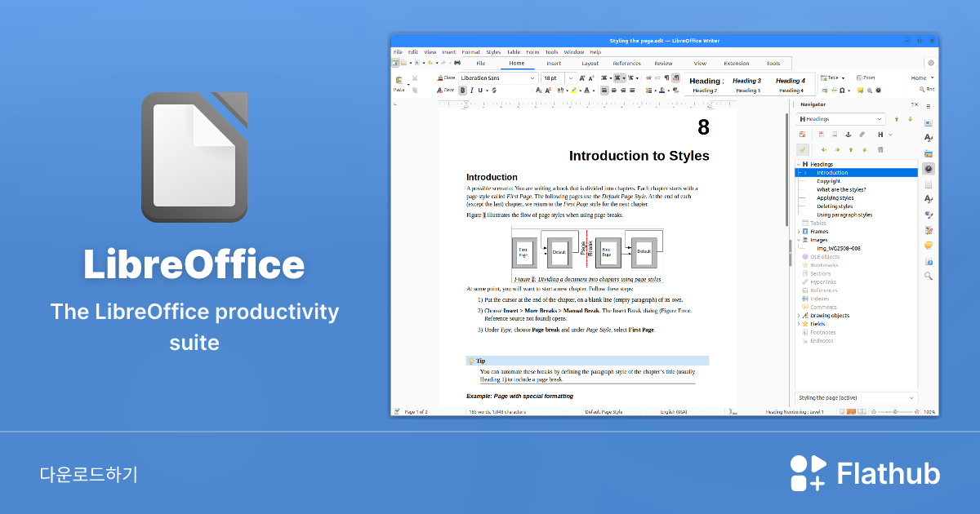Click the Clear Direct Formatting icon
980x514 pixels.
tap(447, 89)
